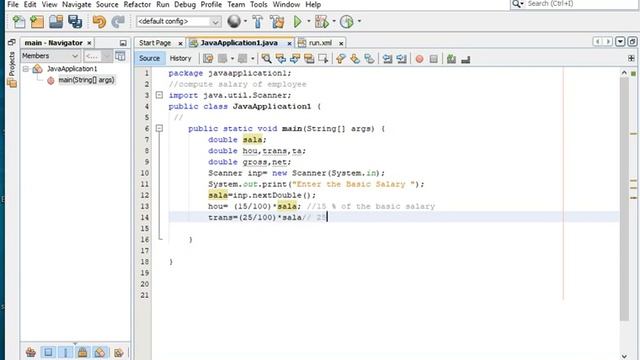This screenshot has width=640, height=360.
Task: Toggle Show Inner Classes filter button
Action: (x=100, y=352)
